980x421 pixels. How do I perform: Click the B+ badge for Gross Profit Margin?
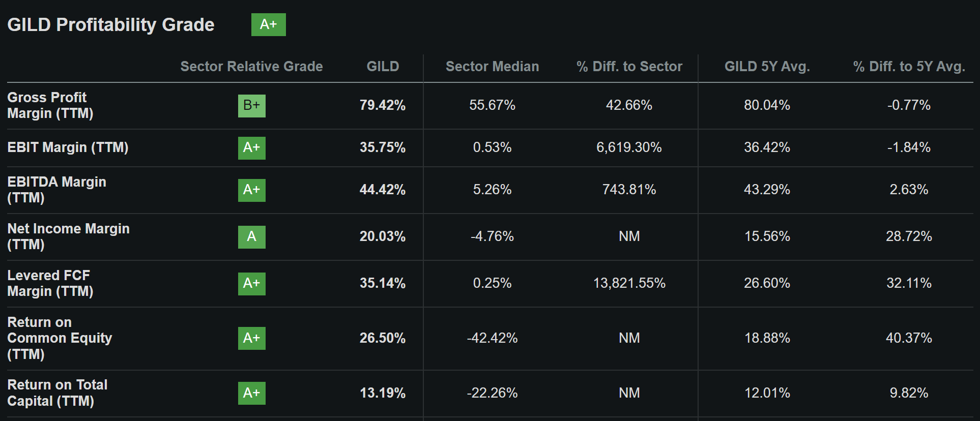[x=251, y=106]
